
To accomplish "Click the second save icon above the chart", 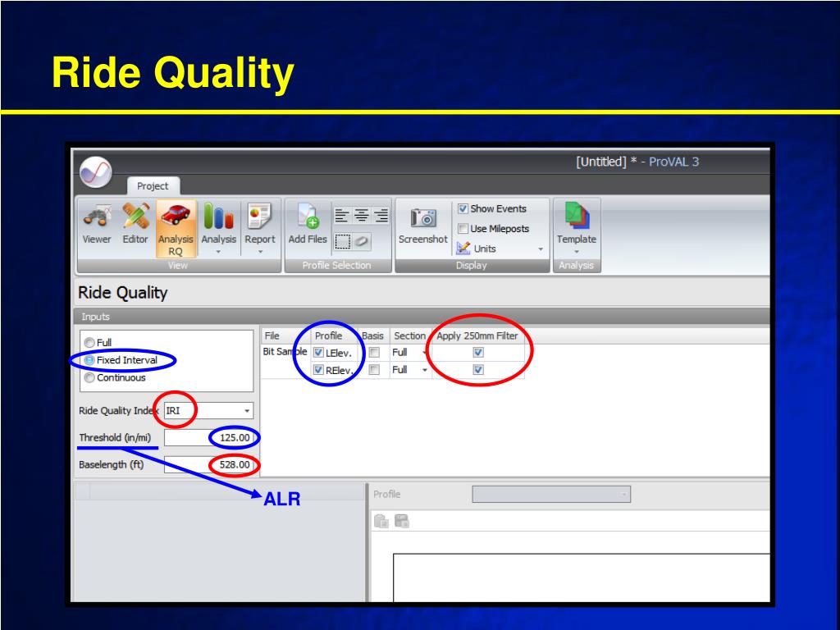I will 402,521.
